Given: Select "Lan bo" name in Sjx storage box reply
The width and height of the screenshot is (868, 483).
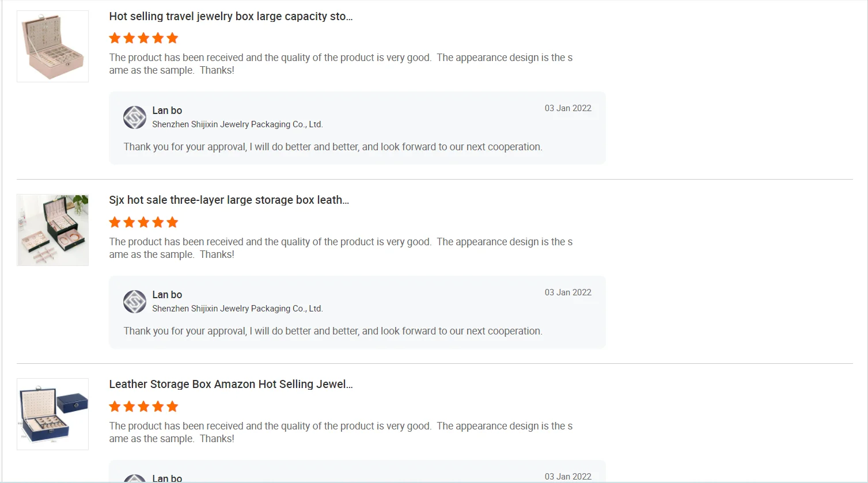Looking at the screenshot, I should click(x=167, y=295).
